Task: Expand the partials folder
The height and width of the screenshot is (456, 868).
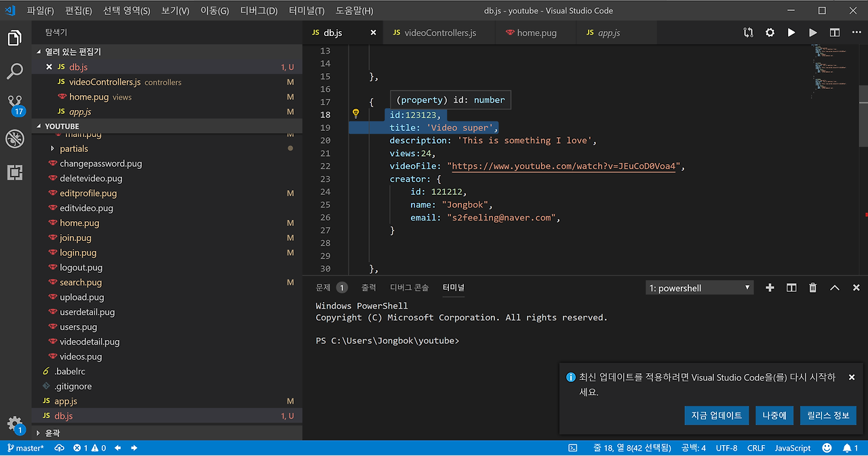Action: coord(74,149)
